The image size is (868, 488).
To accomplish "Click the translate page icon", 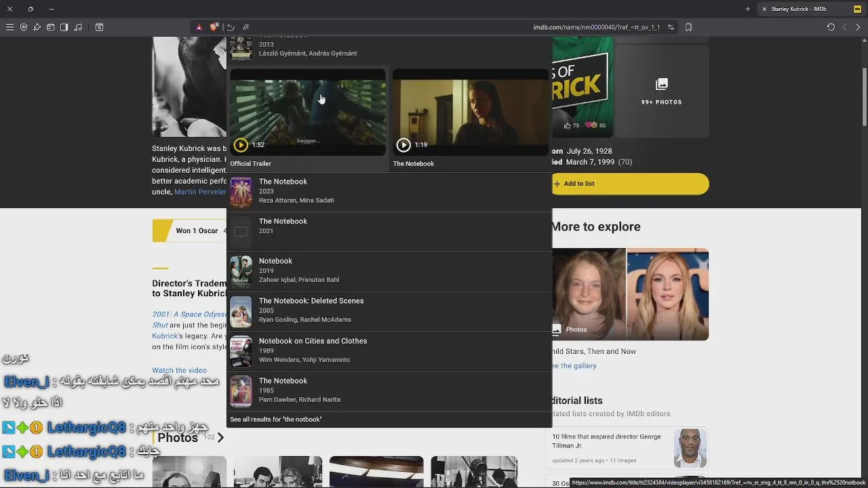I will click(245, 27).
